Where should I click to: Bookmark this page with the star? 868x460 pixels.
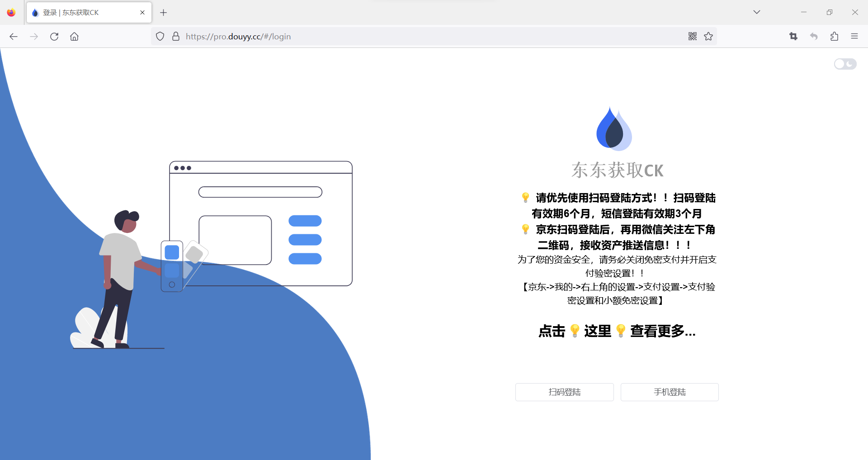[x=708, y=37]
